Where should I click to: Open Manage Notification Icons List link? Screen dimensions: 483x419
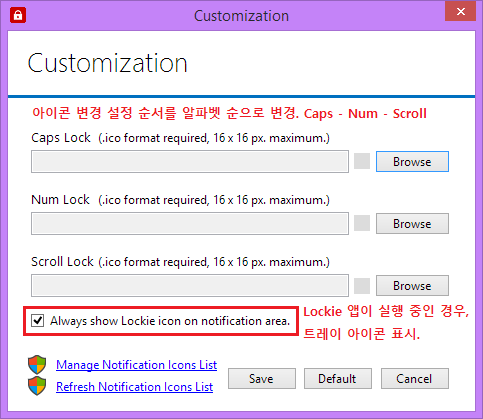pyautogui.click(x=136, y=365)
